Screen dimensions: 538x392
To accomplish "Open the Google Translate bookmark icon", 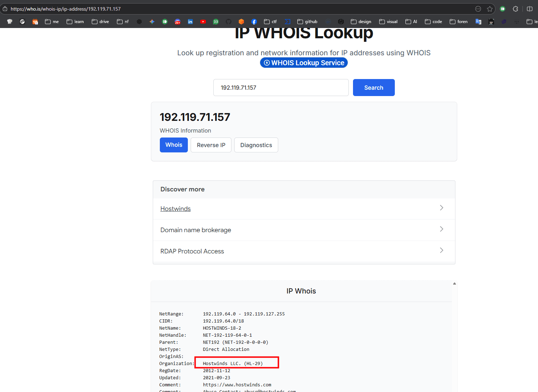I will (x=478, y=22).
